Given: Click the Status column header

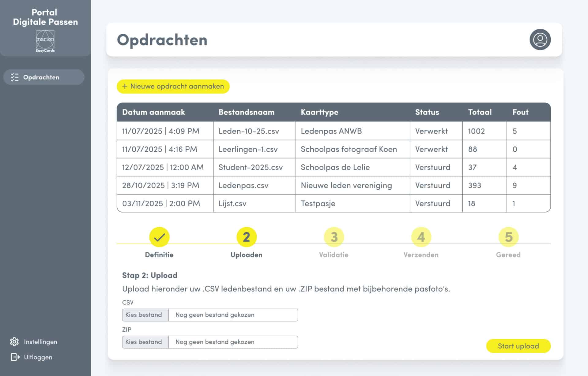Looking at the screenshot, I should pos(427,112).
